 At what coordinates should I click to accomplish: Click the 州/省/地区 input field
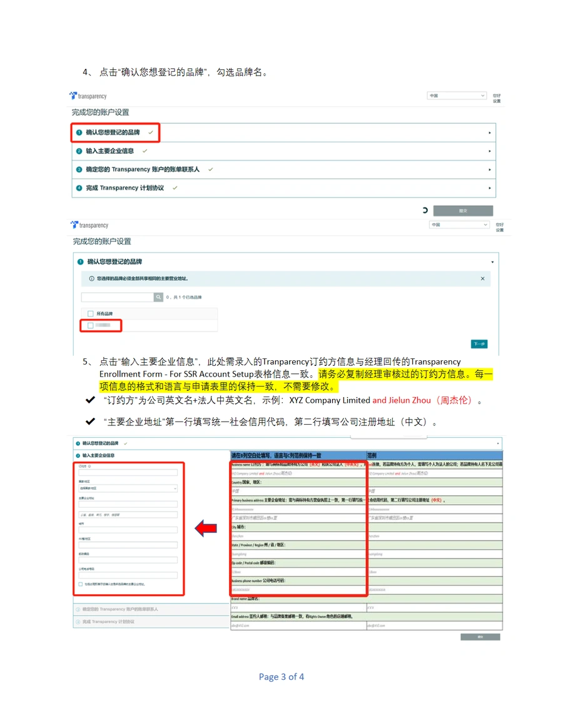click(x=128, y=545)
